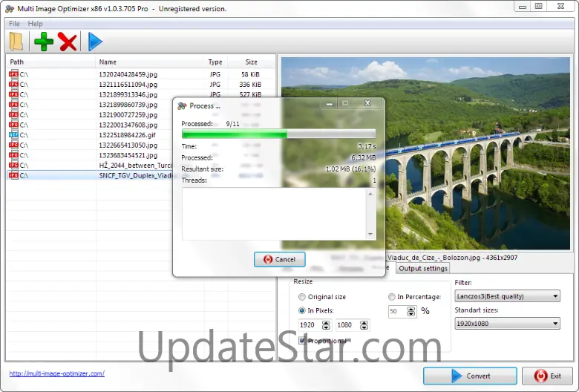Click JPG file icon of 1323683454521.jpg row
Screen dimensions: 579x392
(x=13, y=155)
